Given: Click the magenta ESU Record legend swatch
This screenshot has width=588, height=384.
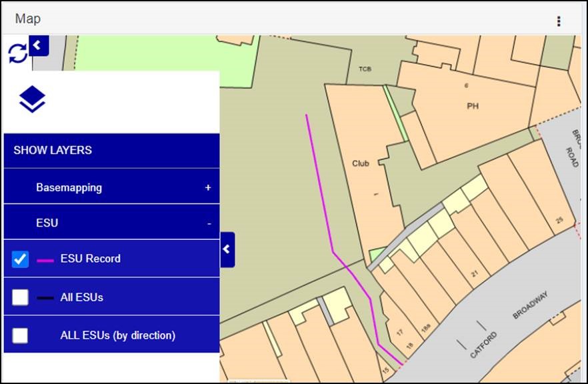Looking at the screenshot, I should tap(45, 261).
